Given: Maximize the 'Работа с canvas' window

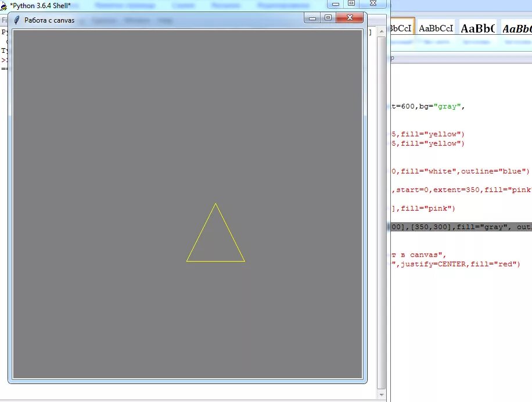Looking at the screenshot, I should coord(328,17).
